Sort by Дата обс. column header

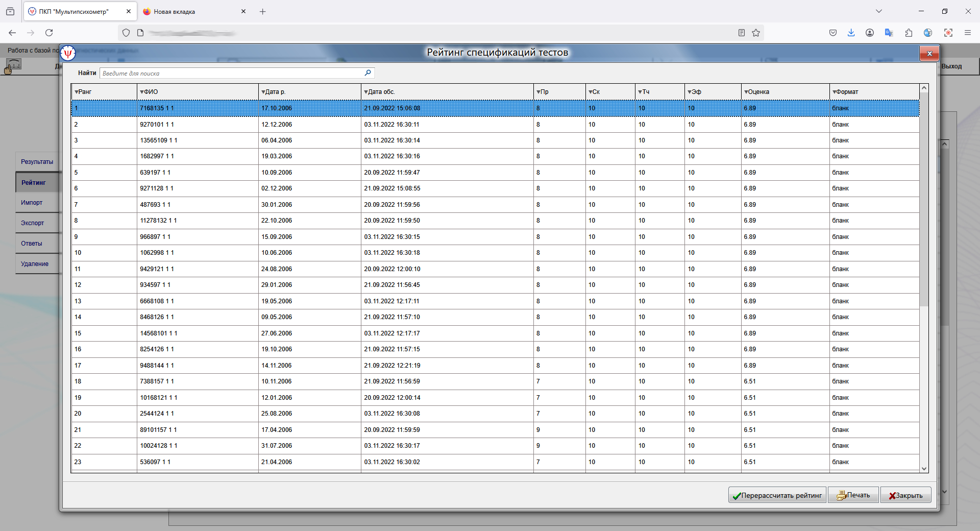[x=381, y=92]
